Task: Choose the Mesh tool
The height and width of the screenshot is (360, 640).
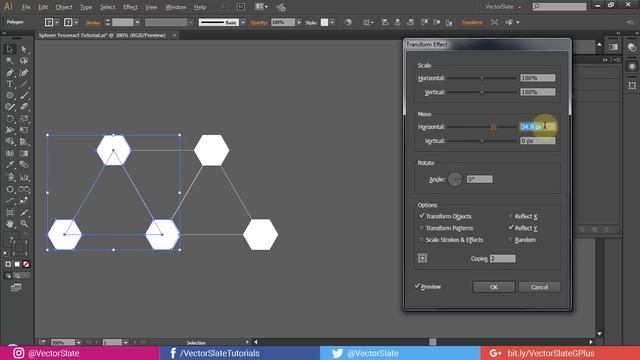Action: point(10,153)
